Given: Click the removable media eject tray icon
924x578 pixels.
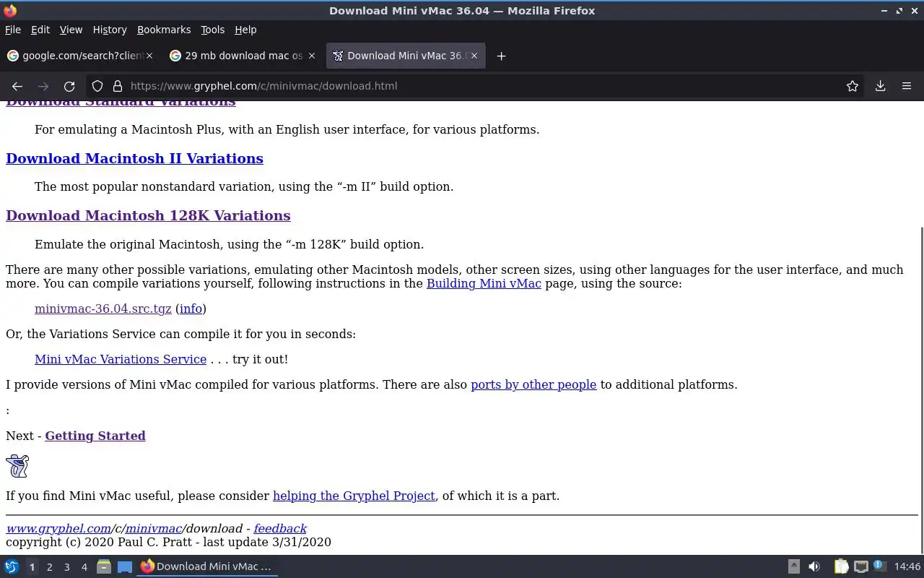Looking at the screenshot, I should point(793,566).
